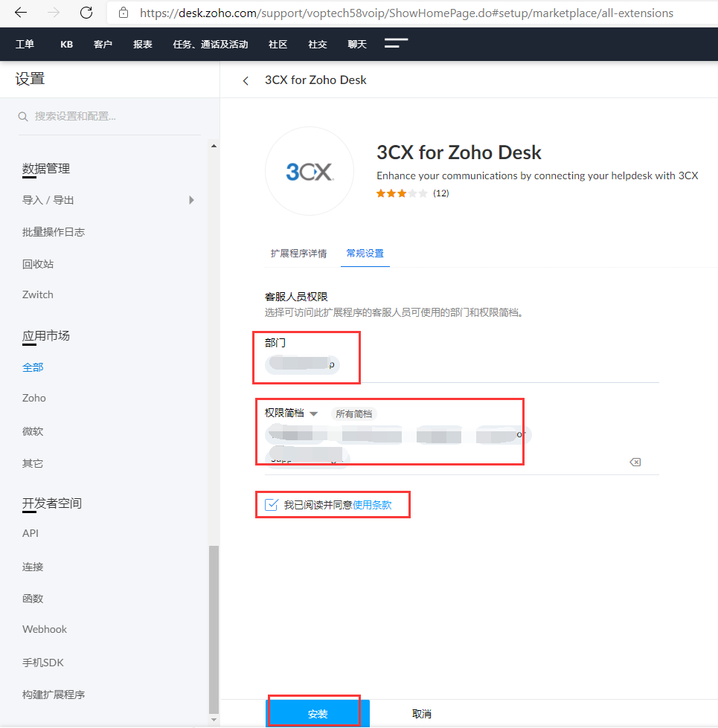Click the 3CX logo thumbnail
The image size is (718, 728).
310,171
